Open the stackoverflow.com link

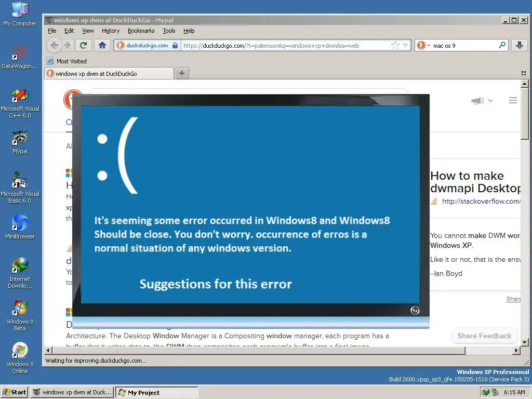click(x=481, y=201)
